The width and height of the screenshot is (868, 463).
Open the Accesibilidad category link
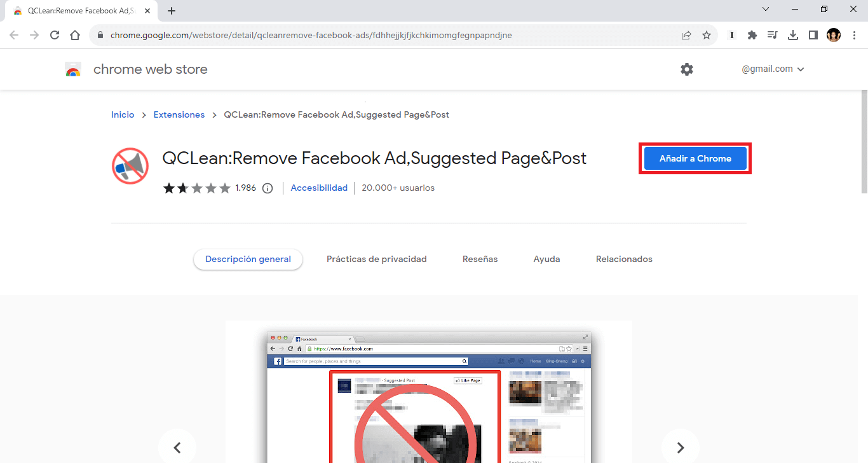point(319,188)
